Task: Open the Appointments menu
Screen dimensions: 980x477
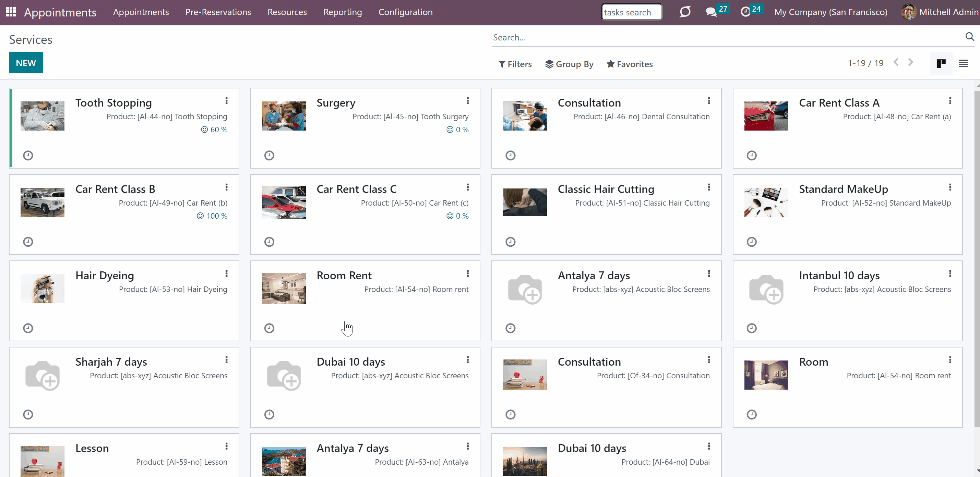Action: point(141,12)
